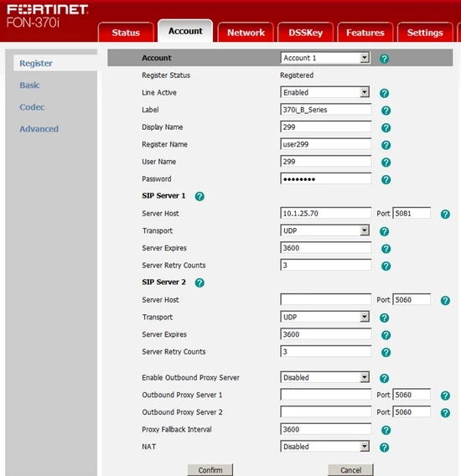Open Basic in the sidebar
The image size is (461, 476).
(x=30, y=85)
